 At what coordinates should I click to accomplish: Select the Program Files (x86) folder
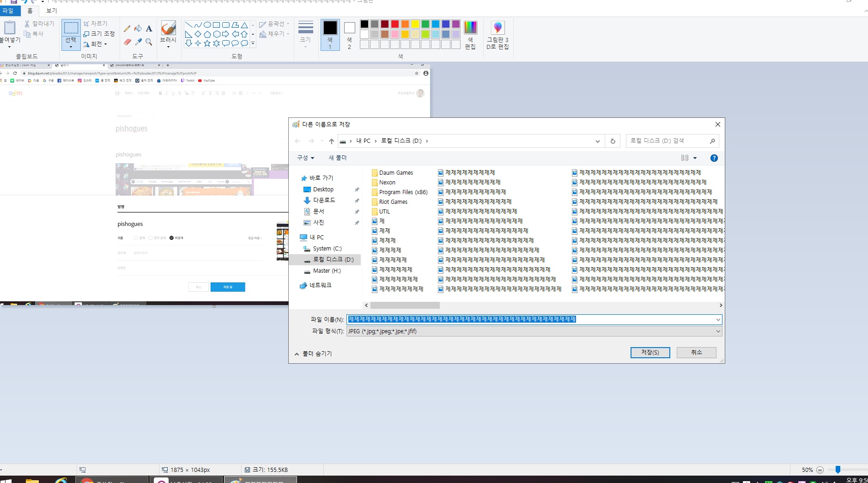(x=400, y=192)
